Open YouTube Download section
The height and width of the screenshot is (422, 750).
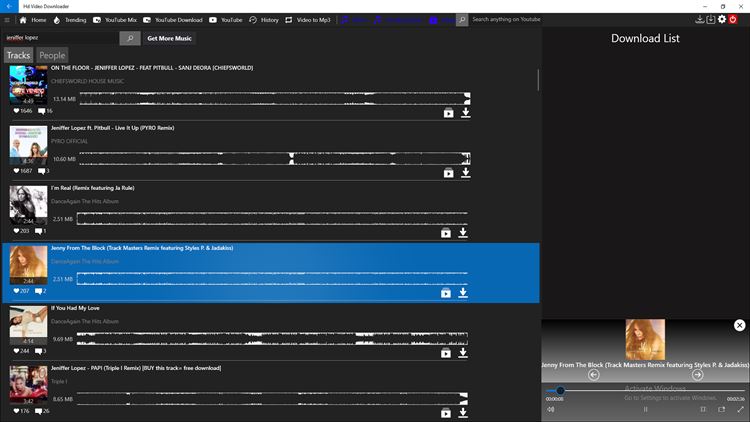(x=173, y=20)
